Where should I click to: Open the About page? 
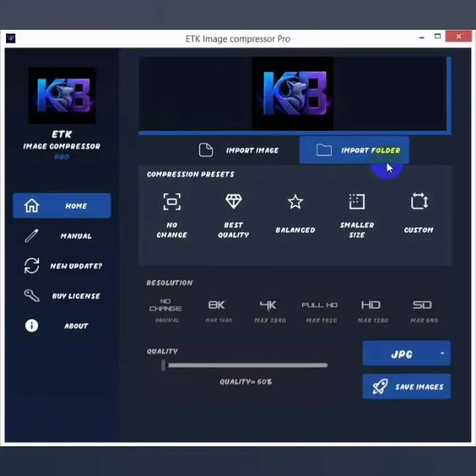coord(62,326)
